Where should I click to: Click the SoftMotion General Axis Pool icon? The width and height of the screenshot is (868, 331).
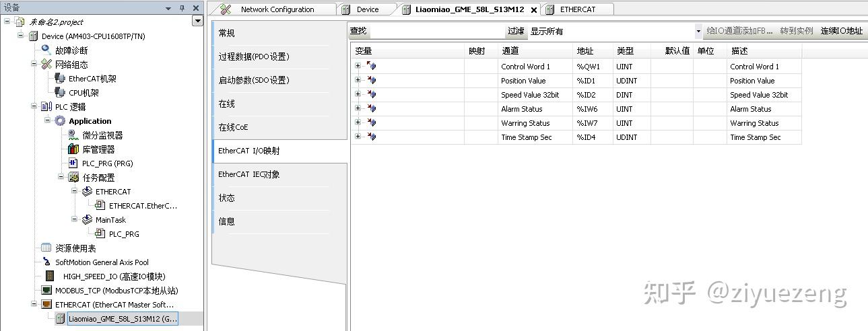click(x=46, y=262)
